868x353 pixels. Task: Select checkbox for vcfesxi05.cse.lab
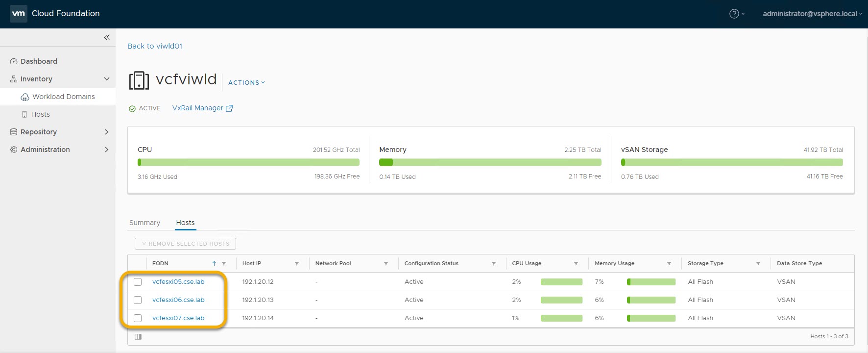click(x=138, y=282)
